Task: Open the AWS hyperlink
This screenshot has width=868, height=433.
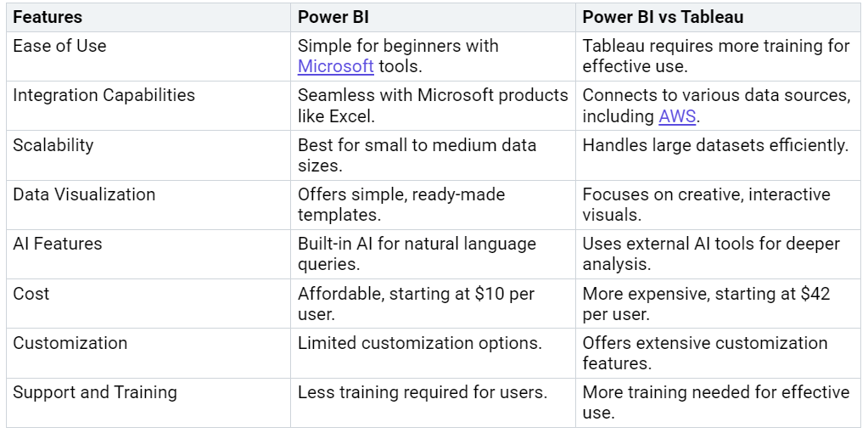Action: (677, 116)
